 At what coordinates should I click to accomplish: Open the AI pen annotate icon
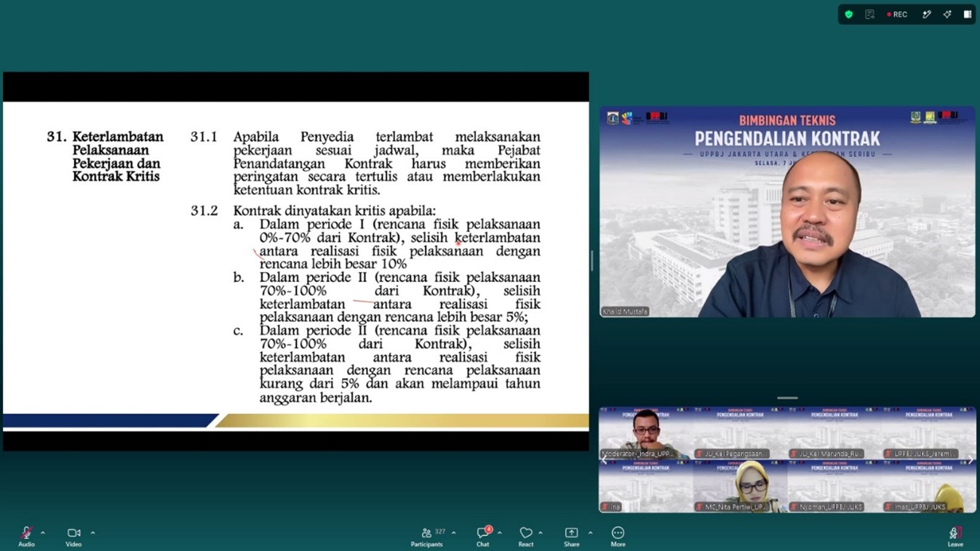click(927, 14)
